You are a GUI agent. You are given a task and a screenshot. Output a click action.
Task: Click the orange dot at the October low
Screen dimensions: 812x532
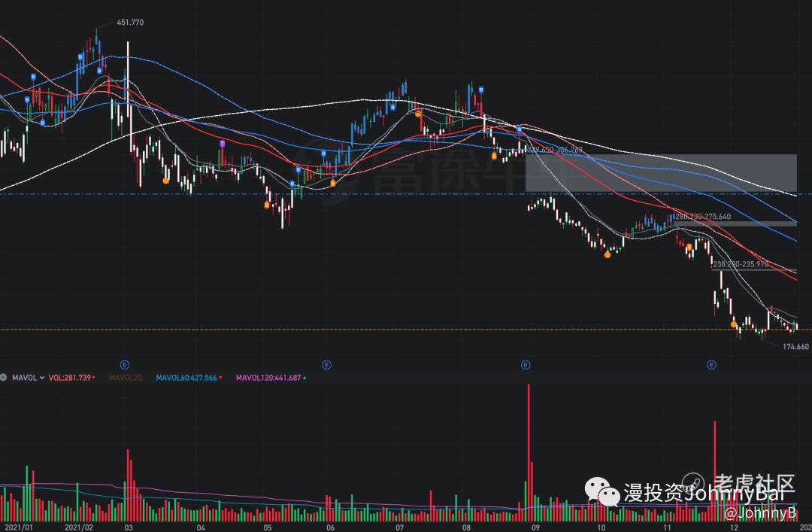point(607,254)
